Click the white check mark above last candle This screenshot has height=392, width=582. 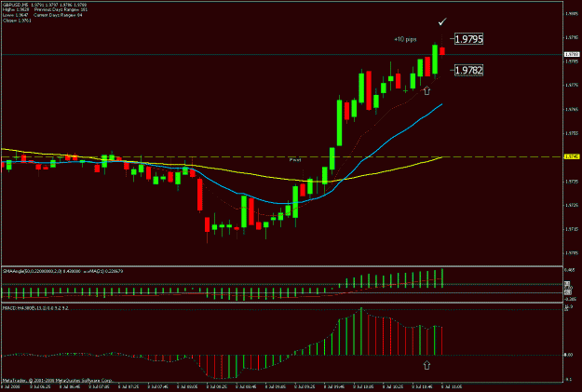click(442, 22)
